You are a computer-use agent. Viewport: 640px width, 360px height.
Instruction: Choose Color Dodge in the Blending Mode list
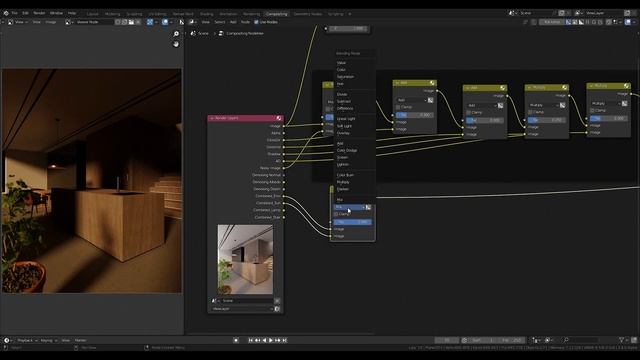click(x=347, y=150)
